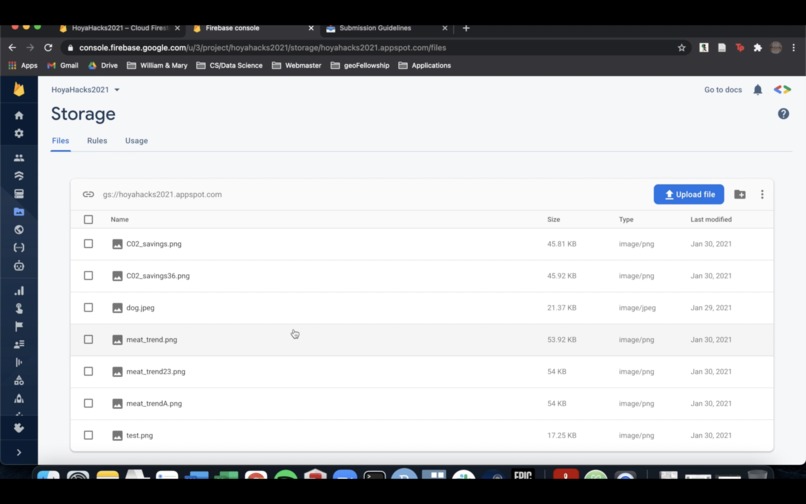This screenshot has width=806, height=504.
Task: Open the CS/Data Science bookmarks folder
Action: (230, 65)
